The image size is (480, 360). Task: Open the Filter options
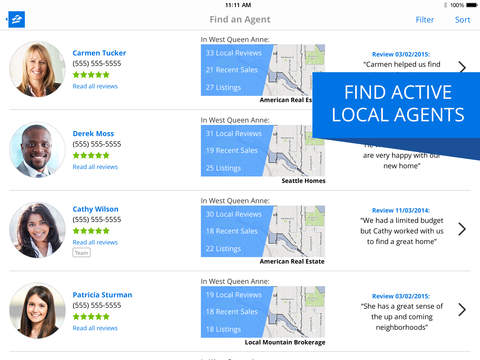tap(424, 20)
